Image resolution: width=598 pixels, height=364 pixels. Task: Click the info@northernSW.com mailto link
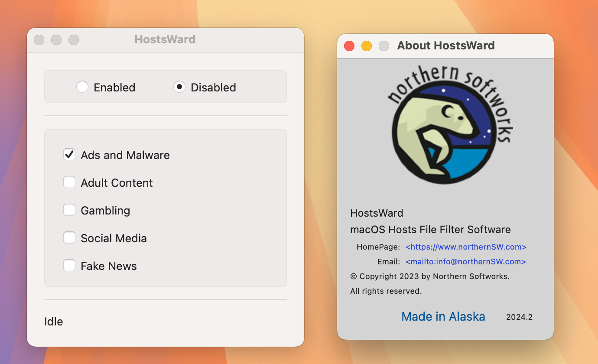click(x=466, y=262)
